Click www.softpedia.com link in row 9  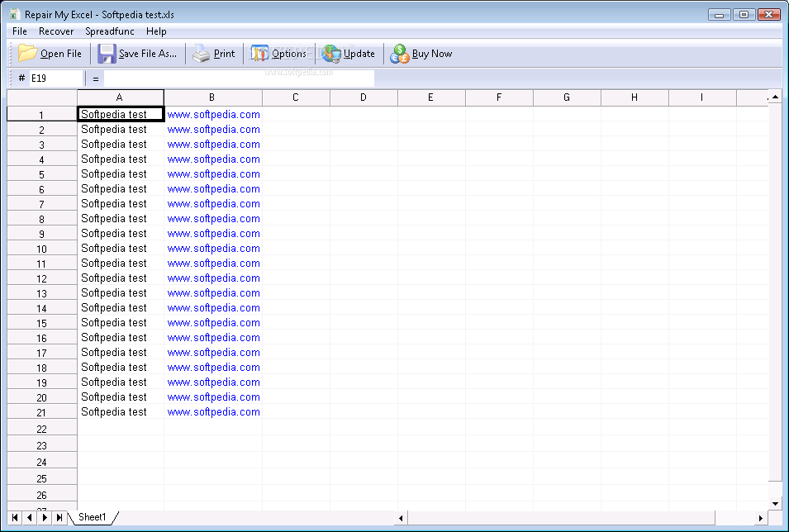[214, 234]
